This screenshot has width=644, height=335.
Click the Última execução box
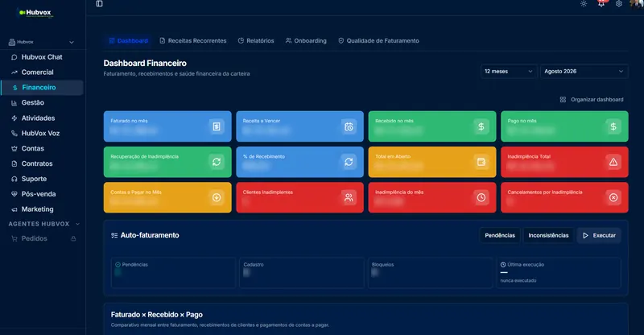(559, 272)
